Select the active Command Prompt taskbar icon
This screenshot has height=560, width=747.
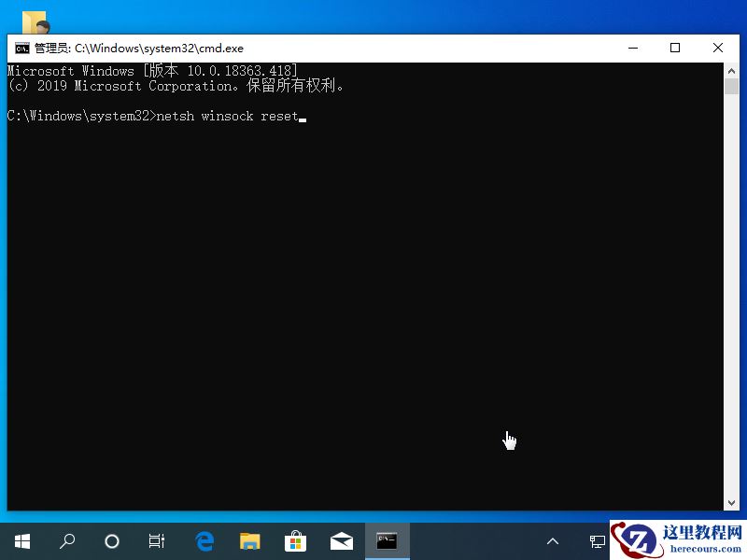coord(387,541)
